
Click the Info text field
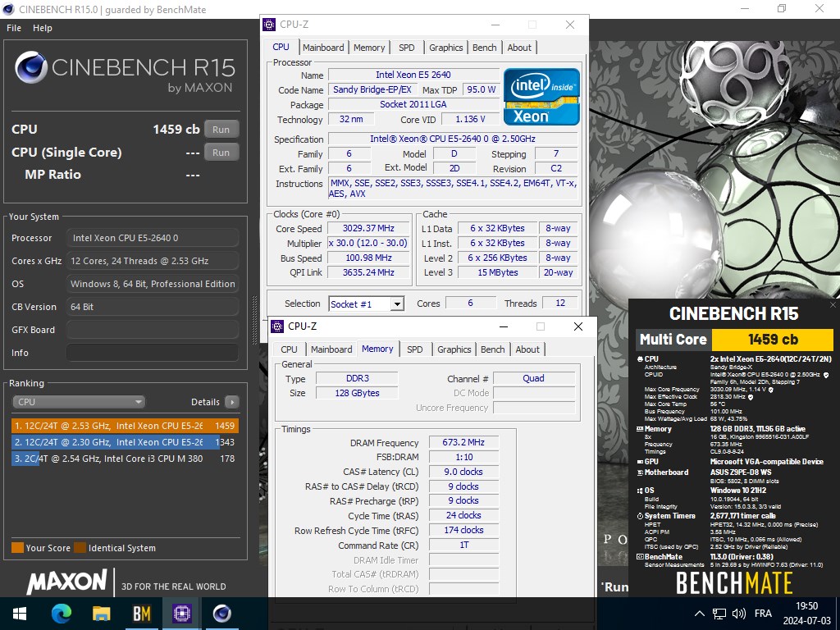(153, 353)
